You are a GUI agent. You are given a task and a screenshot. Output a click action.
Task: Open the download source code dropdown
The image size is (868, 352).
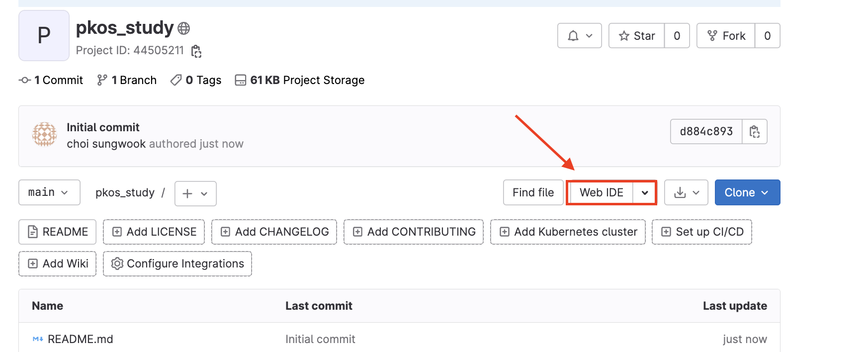tap(686, 193)
